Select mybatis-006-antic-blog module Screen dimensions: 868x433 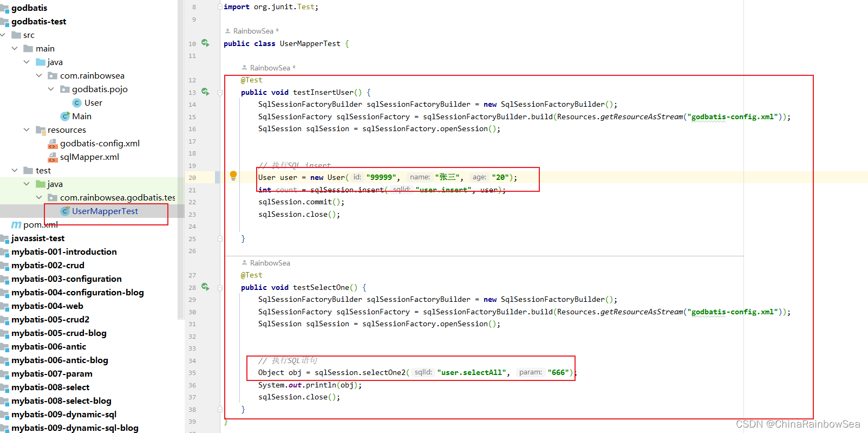click(x=60, y=360)
